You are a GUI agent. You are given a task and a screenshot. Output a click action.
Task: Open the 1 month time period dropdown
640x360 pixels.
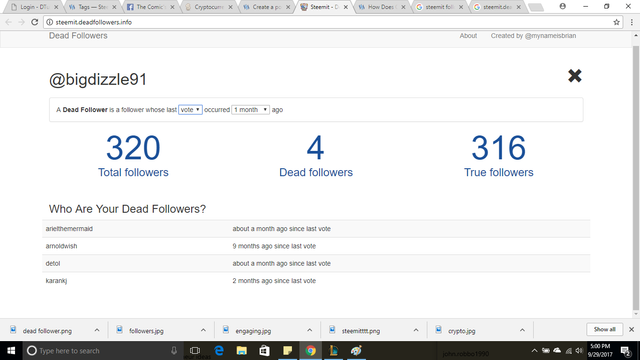tap(251, 109)
